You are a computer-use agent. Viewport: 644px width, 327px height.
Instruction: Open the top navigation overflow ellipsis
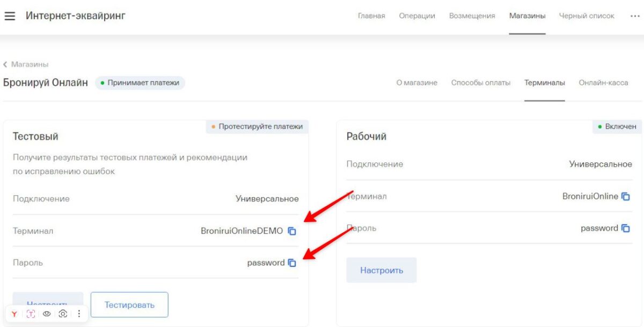(634, 16)
